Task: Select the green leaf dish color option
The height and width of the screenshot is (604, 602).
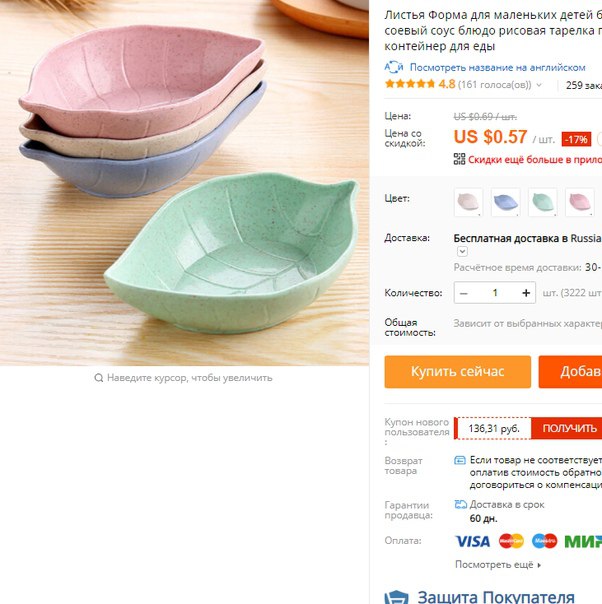Action: 542,202
